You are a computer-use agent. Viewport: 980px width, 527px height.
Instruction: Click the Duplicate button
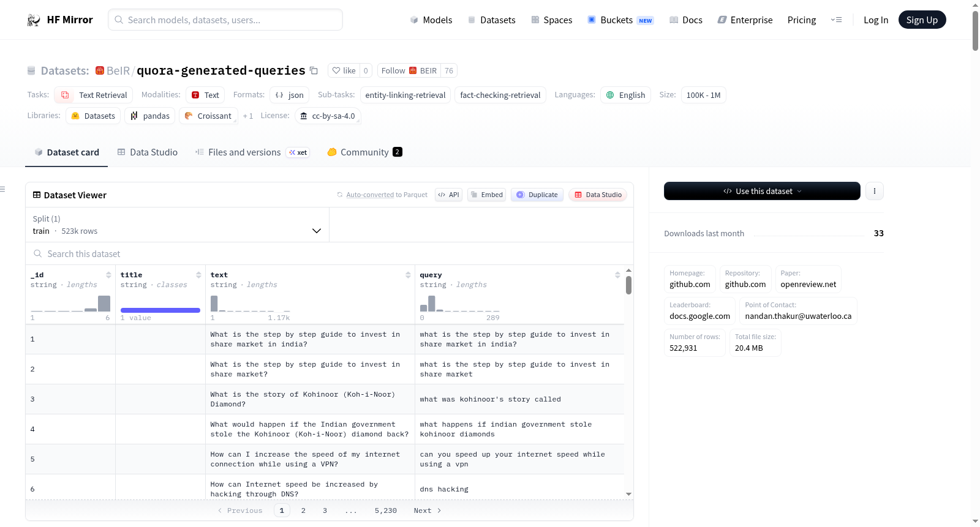tap(537, 195)
